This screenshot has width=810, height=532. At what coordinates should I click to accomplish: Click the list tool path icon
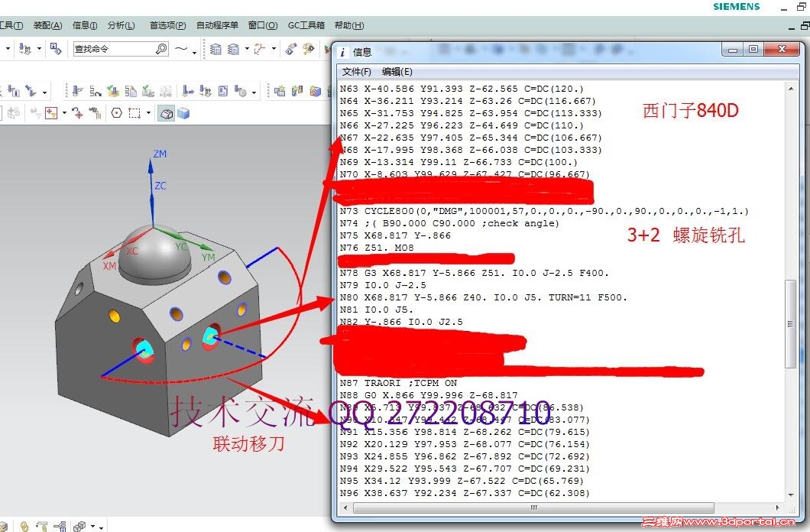pyautogui.click(x=131, y=92)
